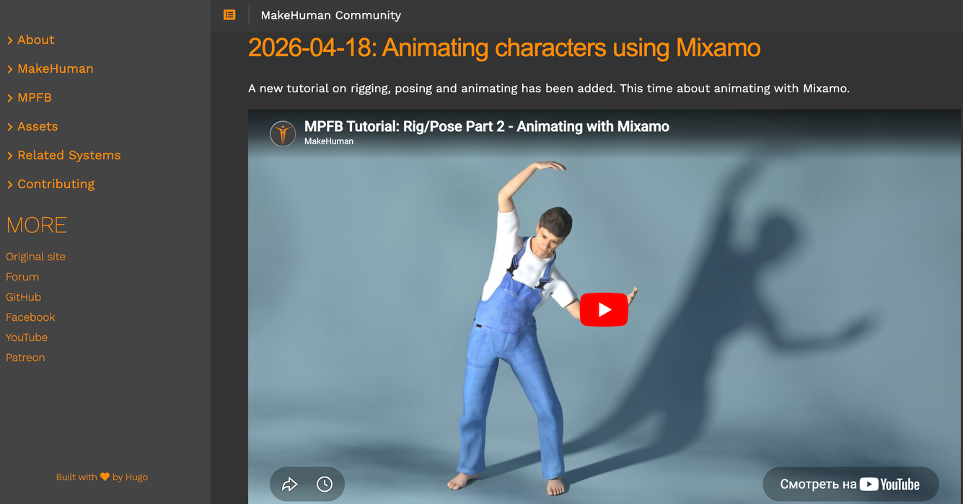Open the GitHub link

[23, 297]
